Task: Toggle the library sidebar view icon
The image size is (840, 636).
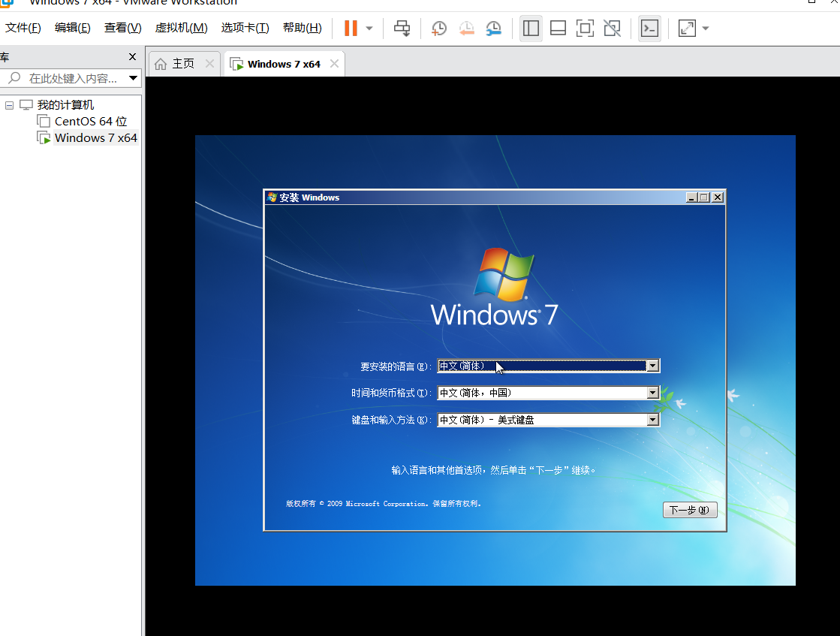Action: pyautogui.click(x=531, y=29)
